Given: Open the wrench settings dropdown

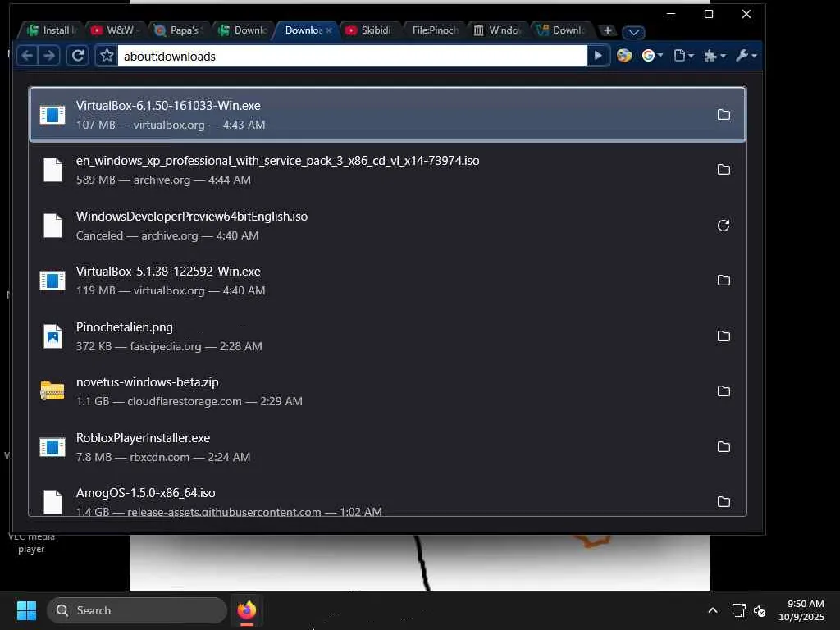Looking at the screenshot, I should pos(746,56).
